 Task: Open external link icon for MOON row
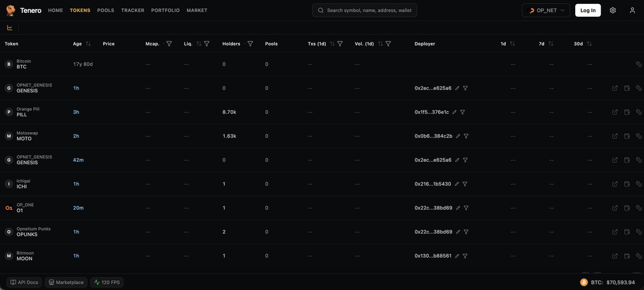click(615, 256)
